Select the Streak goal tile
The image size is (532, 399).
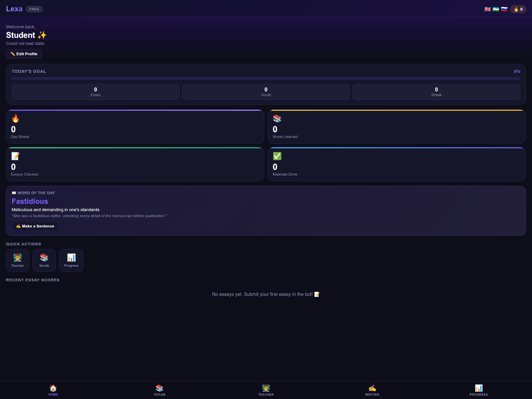(x=436, y=92)
